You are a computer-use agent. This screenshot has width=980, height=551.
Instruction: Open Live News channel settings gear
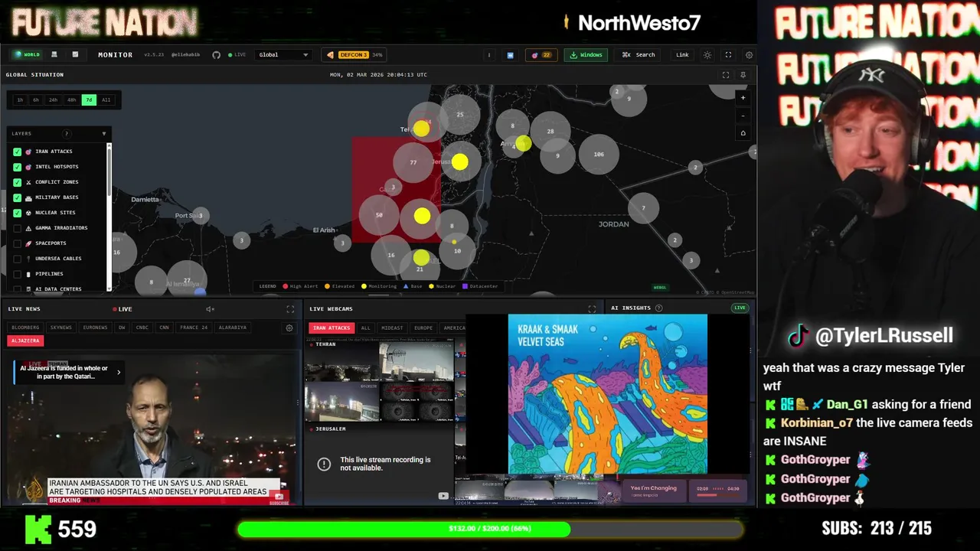tap(289, 328)
